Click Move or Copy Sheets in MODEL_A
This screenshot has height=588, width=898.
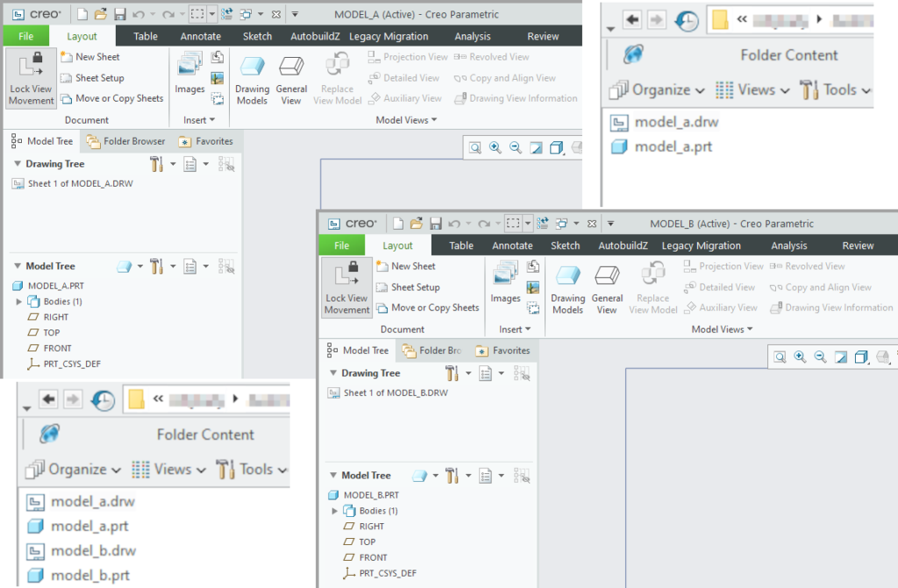point(112,98)
